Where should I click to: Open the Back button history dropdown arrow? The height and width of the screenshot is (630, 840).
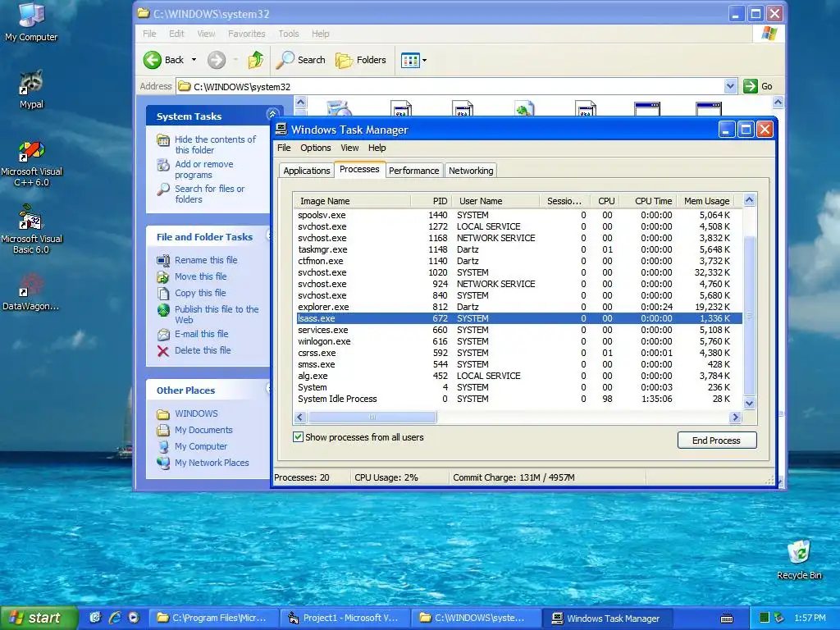tap(194, 60)
